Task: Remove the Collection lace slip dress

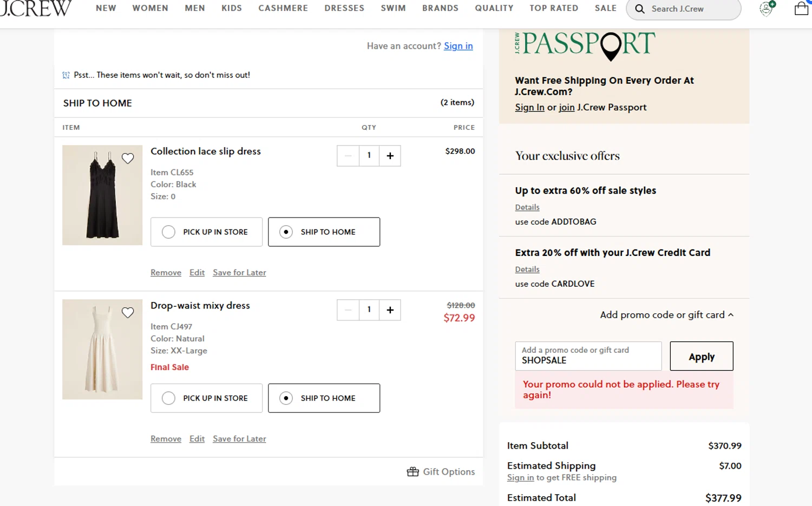Action: pyautogui.click(x=166, y=273)
